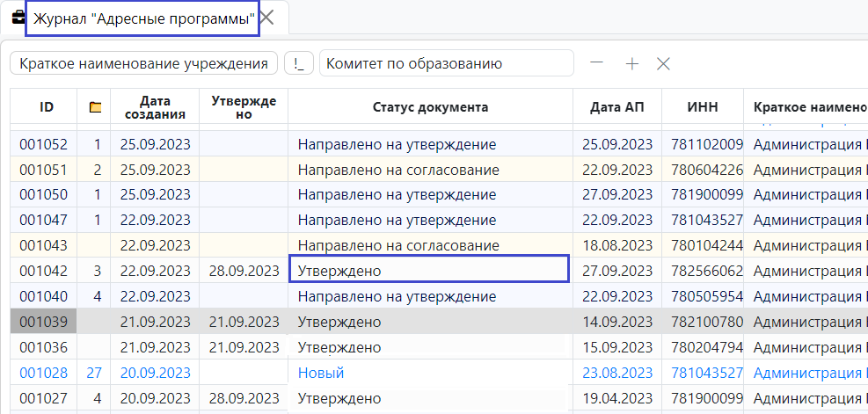Click the Статус документа column header
This screenshot has height=414, width=868.
430,107
